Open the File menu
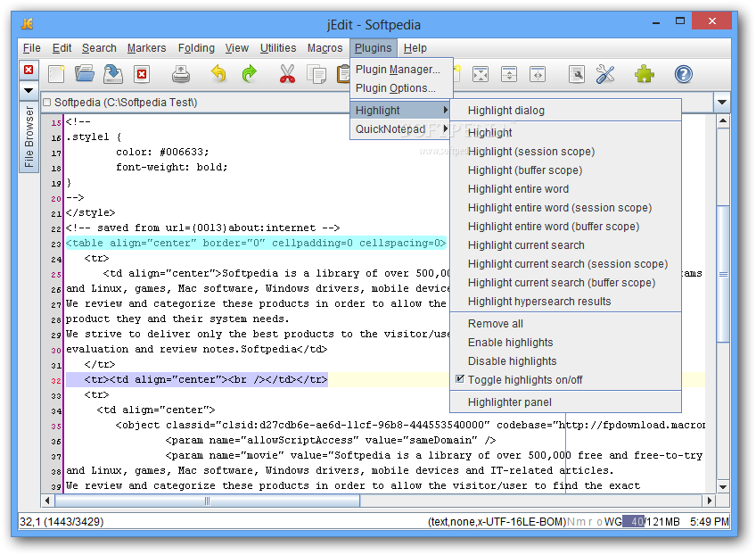Screen dimensions: 756x555 click(x=32, y=48)
